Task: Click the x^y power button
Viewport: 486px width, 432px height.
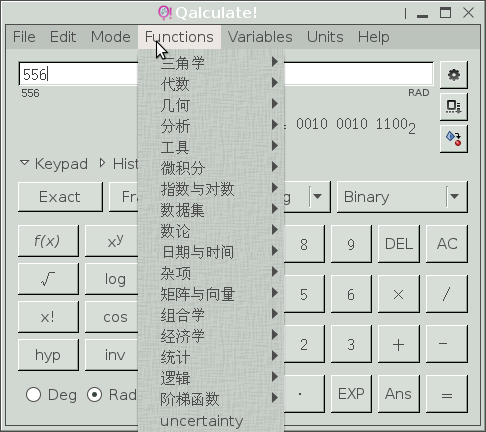Action: [112, 241]
